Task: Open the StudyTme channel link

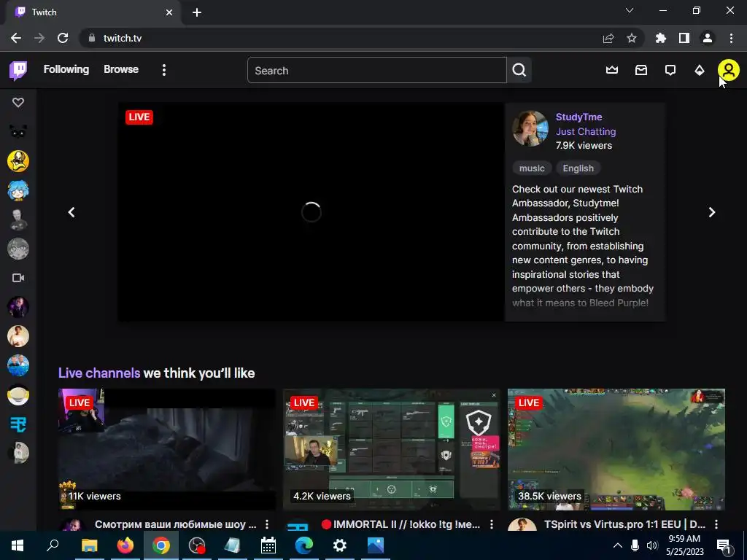Action: pyautogui.click(x=578, y=117)
